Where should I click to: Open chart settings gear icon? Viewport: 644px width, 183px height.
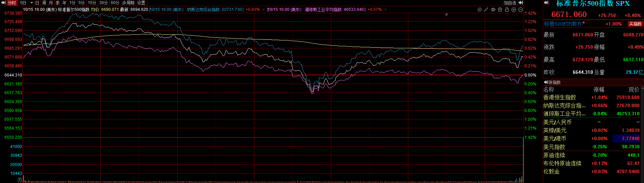tap(480, 10)
